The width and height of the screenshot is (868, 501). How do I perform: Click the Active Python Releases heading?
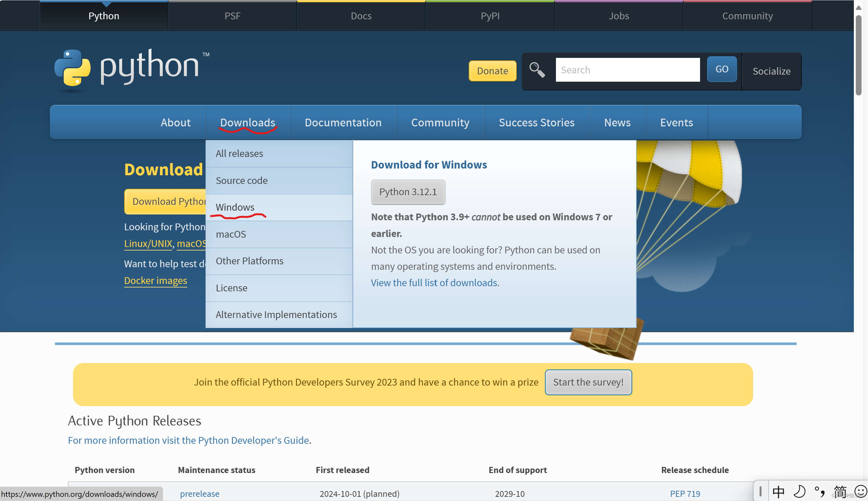(134, 421)
